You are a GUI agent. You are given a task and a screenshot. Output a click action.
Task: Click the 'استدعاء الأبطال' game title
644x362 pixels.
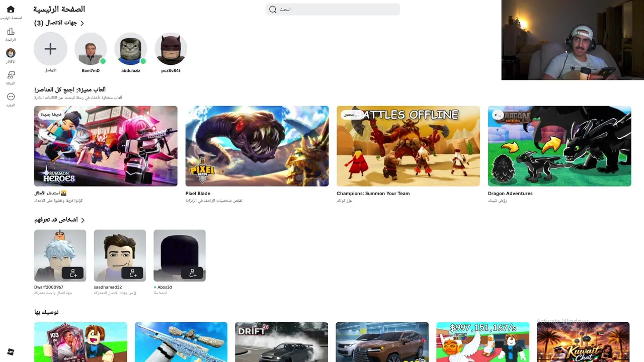tap(50, 194)
